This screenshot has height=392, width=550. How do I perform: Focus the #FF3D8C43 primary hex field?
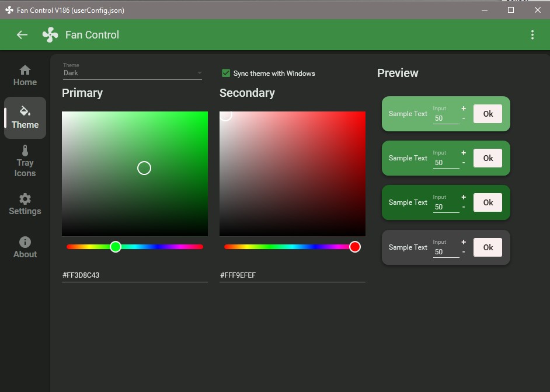[x=135, y=275]
